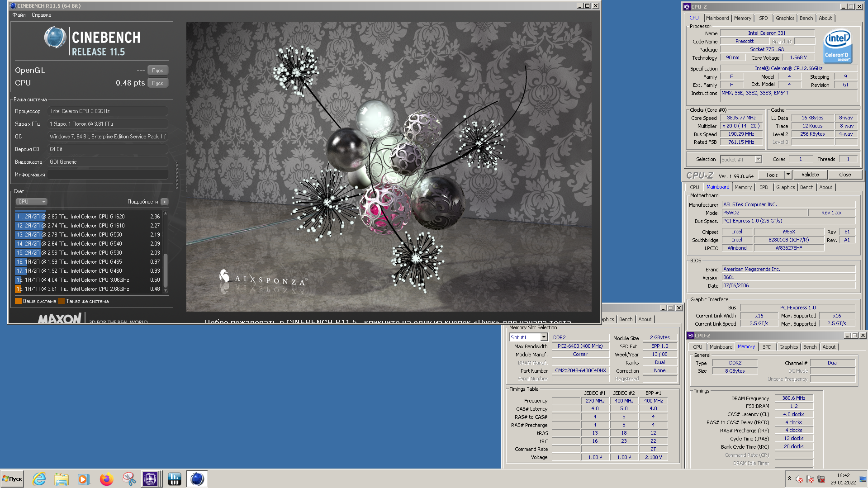This screenshot has width=868, height=488.
Task: Click the DRAM Frequency value 380.6 MHz
Action: pyautogui.click(x=794, y=398)
